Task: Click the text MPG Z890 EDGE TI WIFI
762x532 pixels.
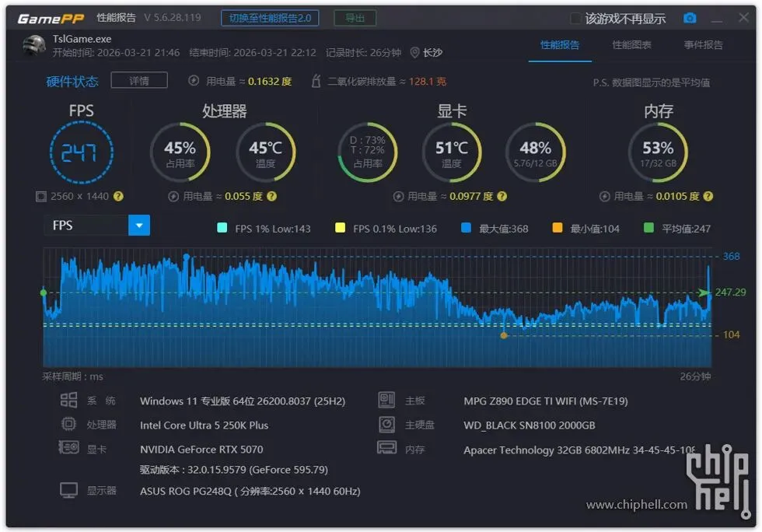Action: coord(546,401)
